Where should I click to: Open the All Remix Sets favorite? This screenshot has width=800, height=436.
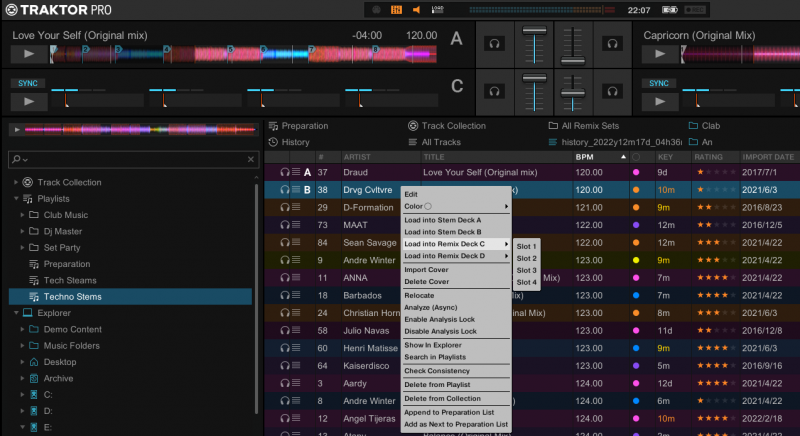584,125
